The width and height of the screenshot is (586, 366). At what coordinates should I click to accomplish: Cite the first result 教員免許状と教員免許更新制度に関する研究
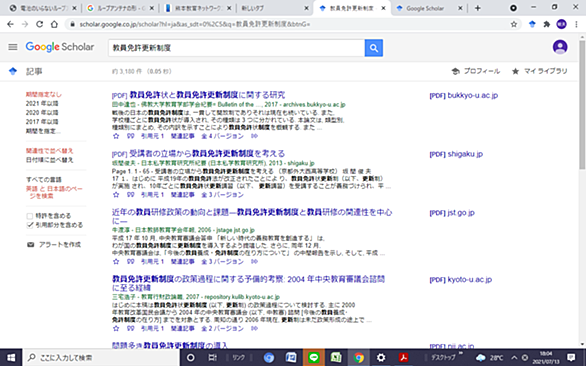[130, 136]
